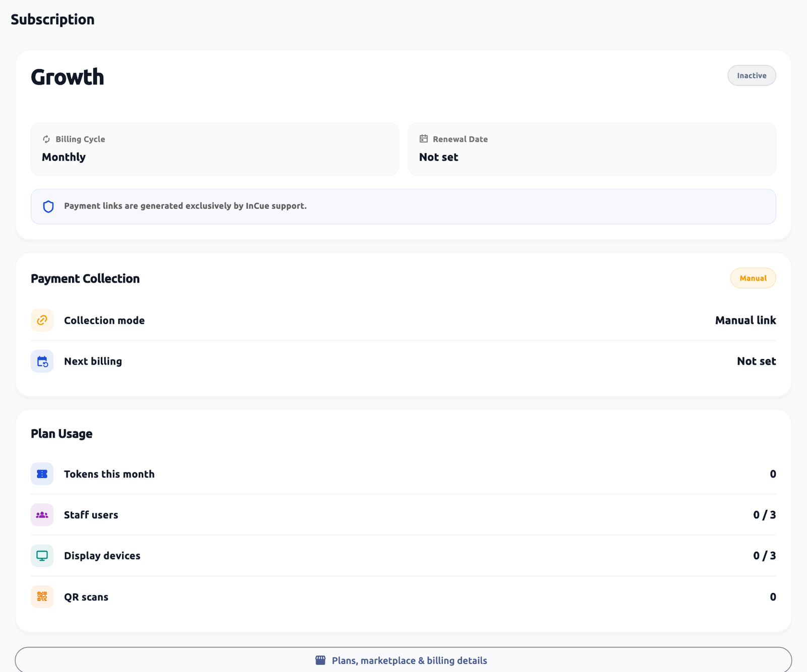807x672 pixels.
Task: Click the Billing Cycle label
Action: point(80,139)
